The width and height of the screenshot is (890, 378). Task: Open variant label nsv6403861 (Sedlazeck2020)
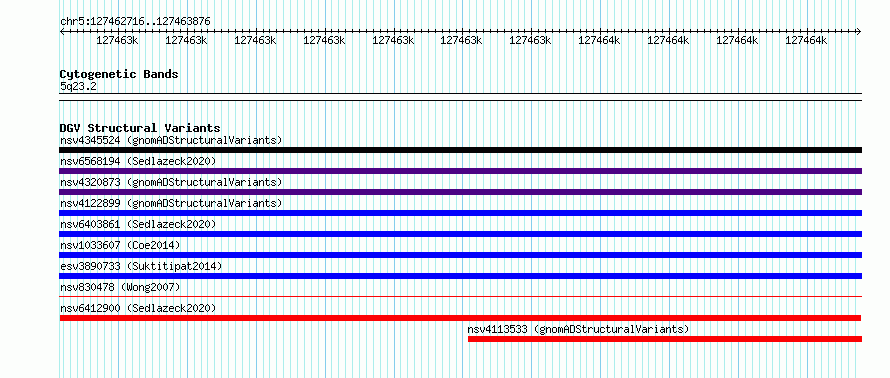pyautogui.click(x=138, y=224)
